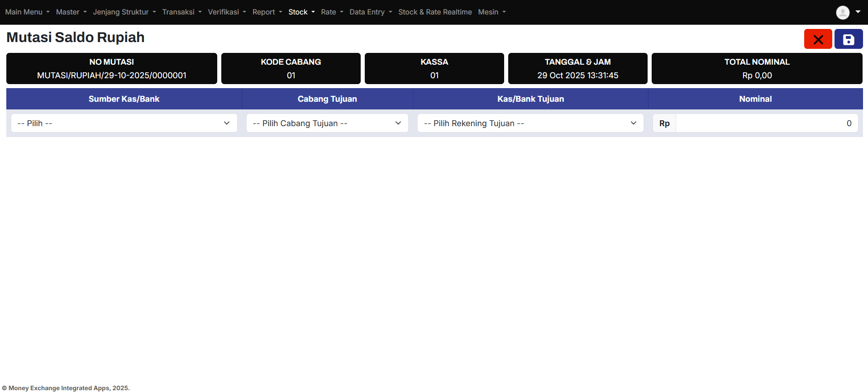Open the Transaksi menu

[181, 12]
